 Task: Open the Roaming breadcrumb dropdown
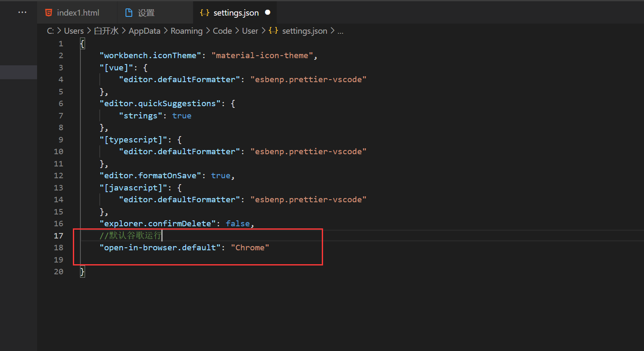[x=187, y=30]
